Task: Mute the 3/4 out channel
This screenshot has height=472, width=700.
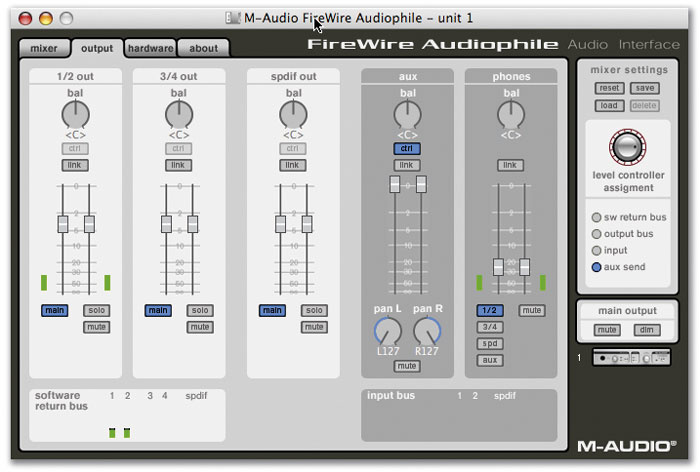Action: (200, 327)
